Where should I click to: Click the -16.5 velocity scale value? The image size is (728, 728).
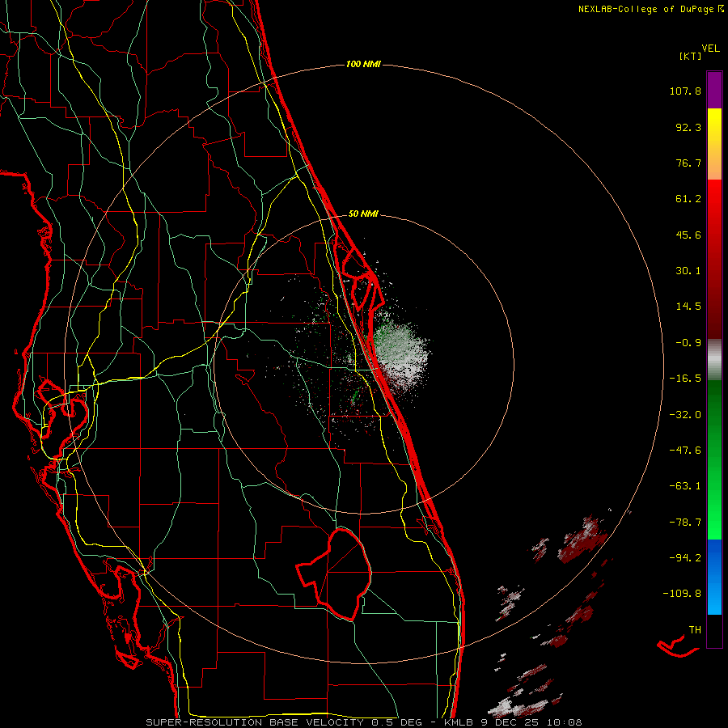685,379
